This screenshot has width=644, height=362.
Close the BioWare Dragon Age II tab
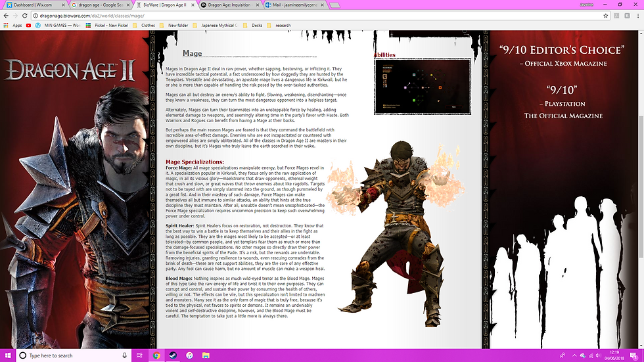click(x=193, y=5)
